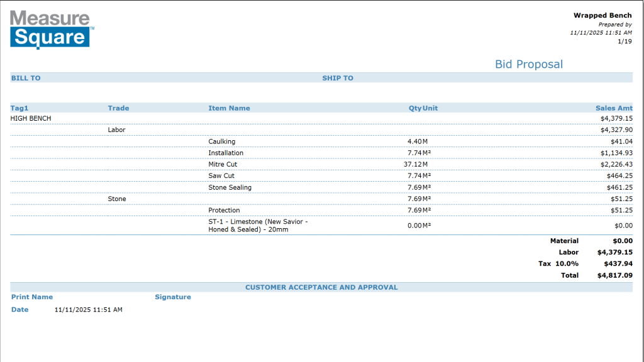Click the Print Name field label

pos(32,297)
